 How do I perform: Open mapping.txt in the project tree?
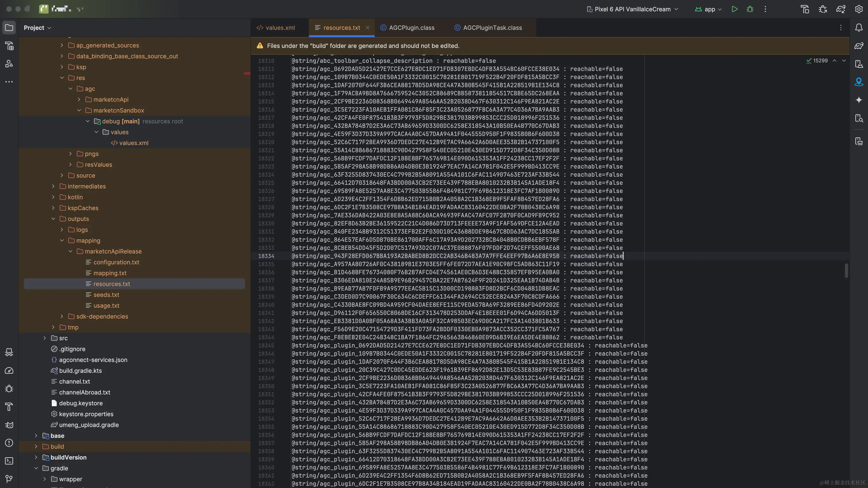pos(110,273)
